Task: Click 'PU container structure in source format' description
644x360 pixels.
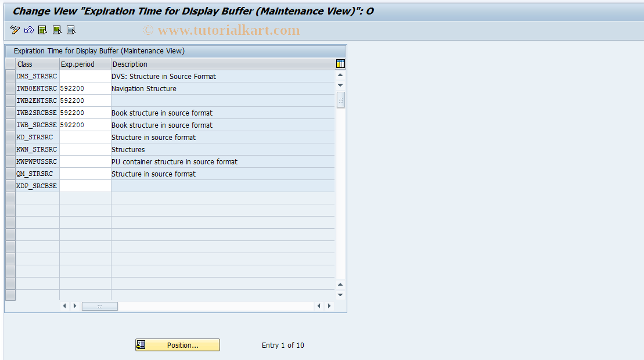Action: point(223,162)
